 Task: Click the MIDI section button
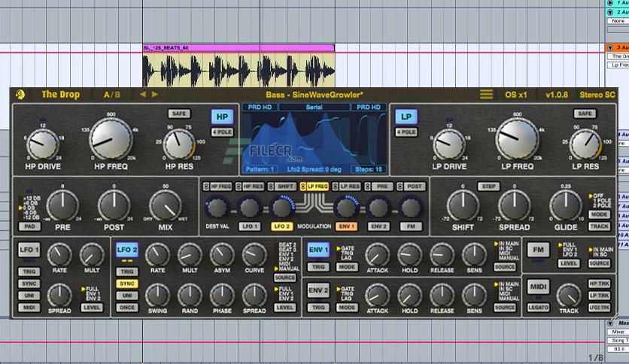(x=538, y=287)
